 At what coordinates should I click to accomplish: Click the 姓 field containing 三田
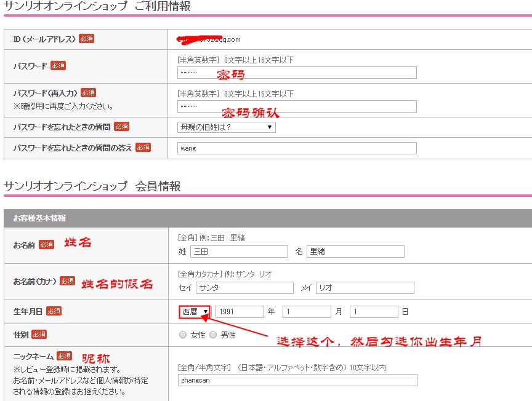click(x=239, y=252)
